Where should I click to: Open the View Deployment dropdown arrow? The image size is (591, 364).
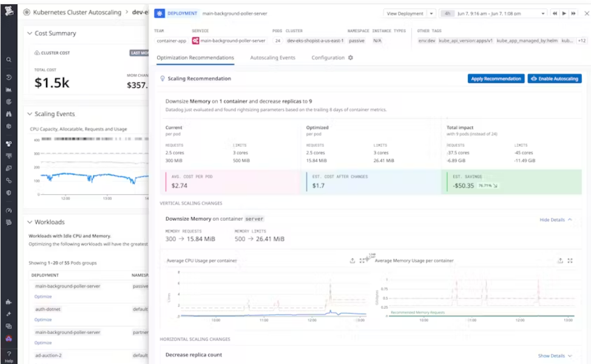click(431, 13)
